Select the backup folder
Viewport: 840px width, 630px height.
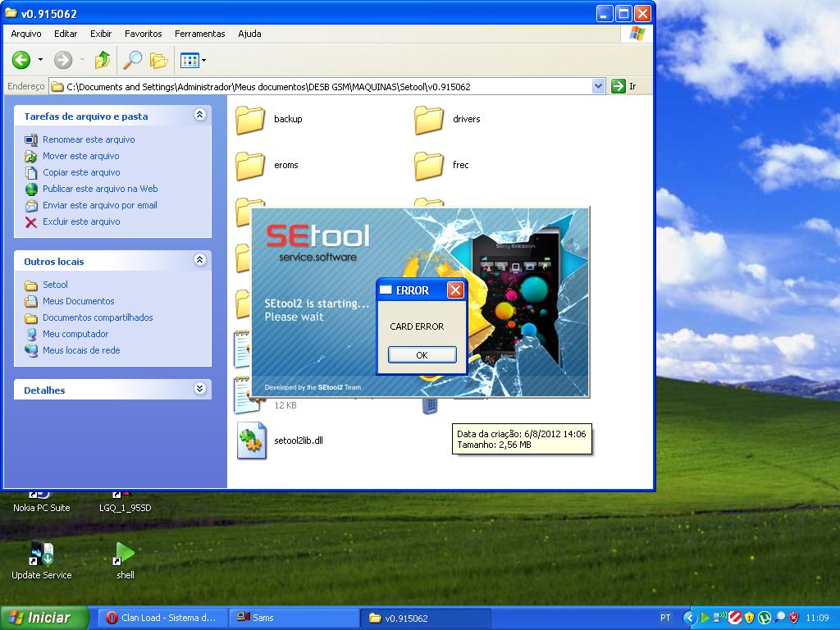click(x=269, y=119)
